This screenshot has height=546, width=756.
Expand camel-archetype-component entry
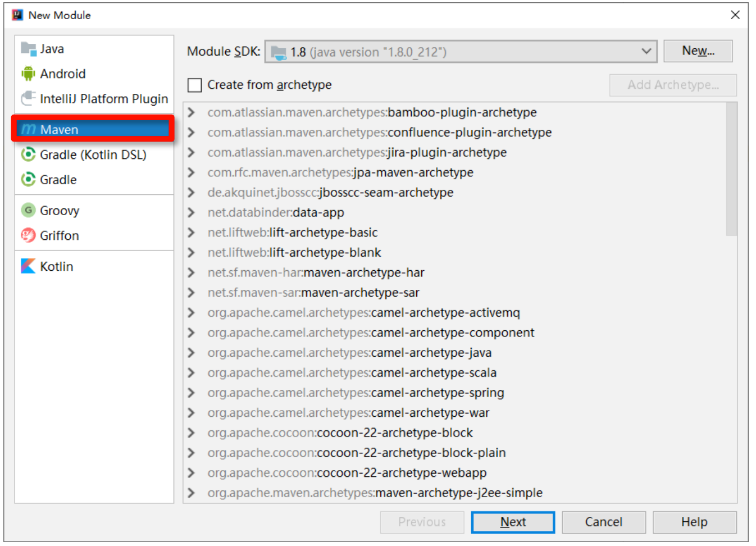pyautogui.click(x=192, y=333)
